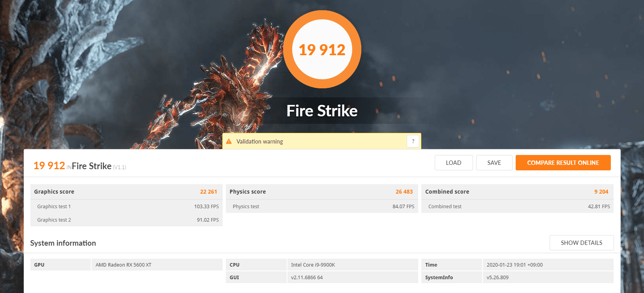Expand SHOW DETAILS for system information
The width and height of the screenshot is (644, 293).
582,243
